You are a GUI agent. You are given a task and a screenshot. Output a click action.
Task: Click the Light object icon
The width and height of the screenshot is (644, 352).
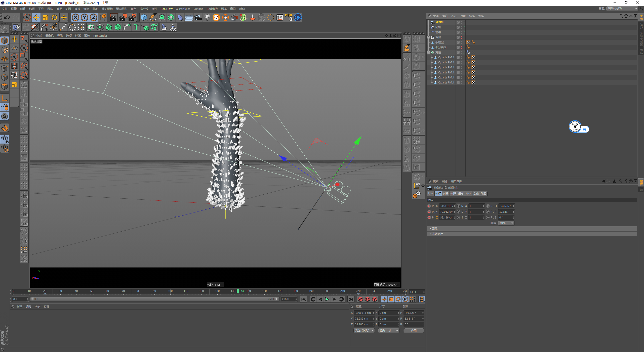(x=207, y=18)
